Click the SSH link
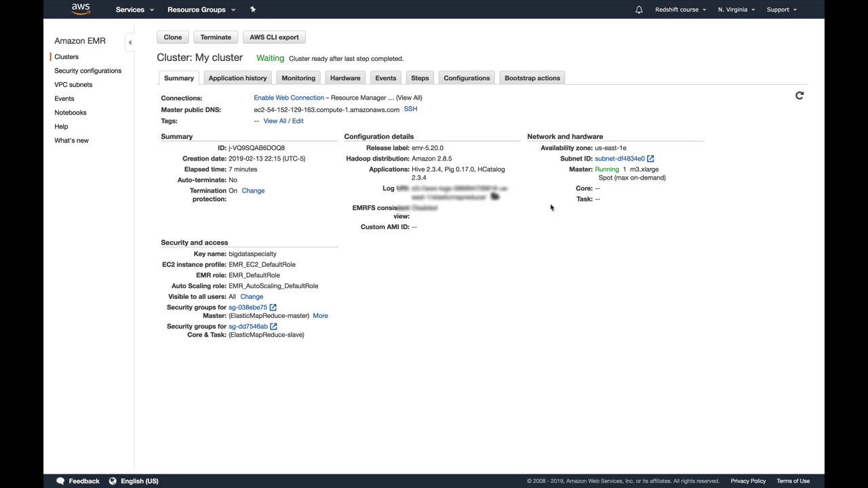The width and height of the screenshot is (868, 488). (x=410, y=109)
